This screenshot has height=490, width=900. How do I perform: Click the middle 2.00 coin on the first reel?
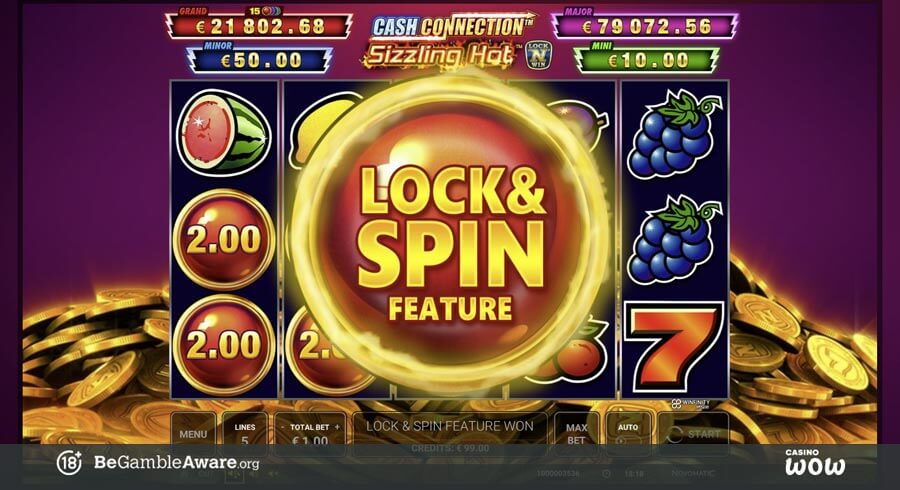(224, 239)
